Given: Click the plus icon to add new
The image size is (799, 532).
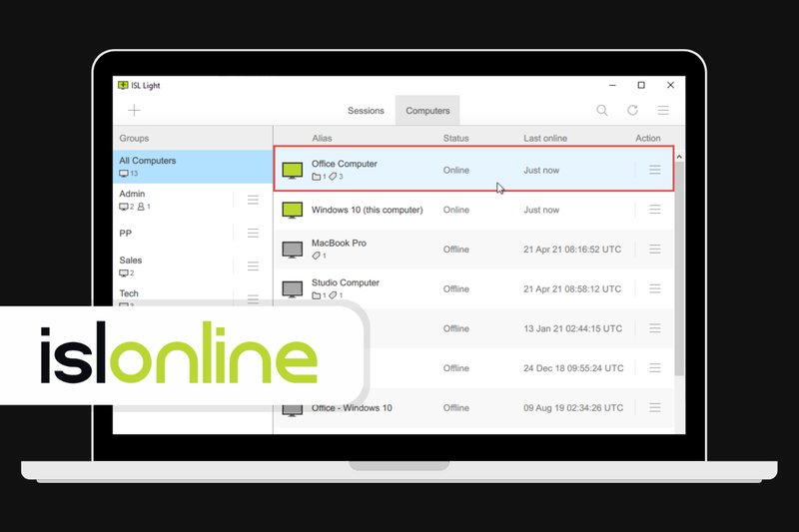Looking at the screenshot, I should pyautogui.click(x=134, y=110).
